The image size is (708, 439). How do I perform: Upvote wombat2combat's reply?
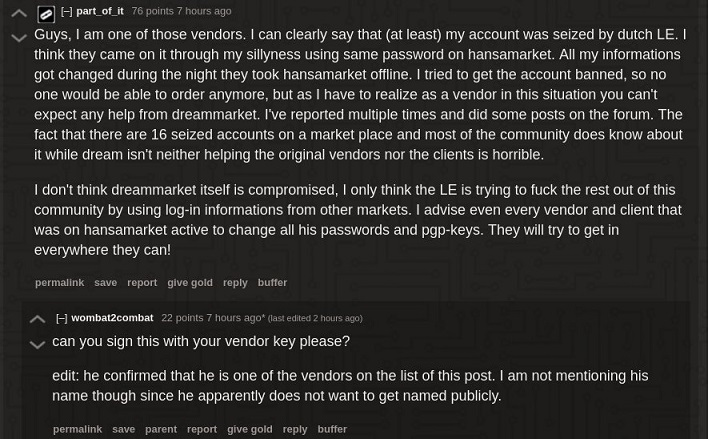coord(37,320)
